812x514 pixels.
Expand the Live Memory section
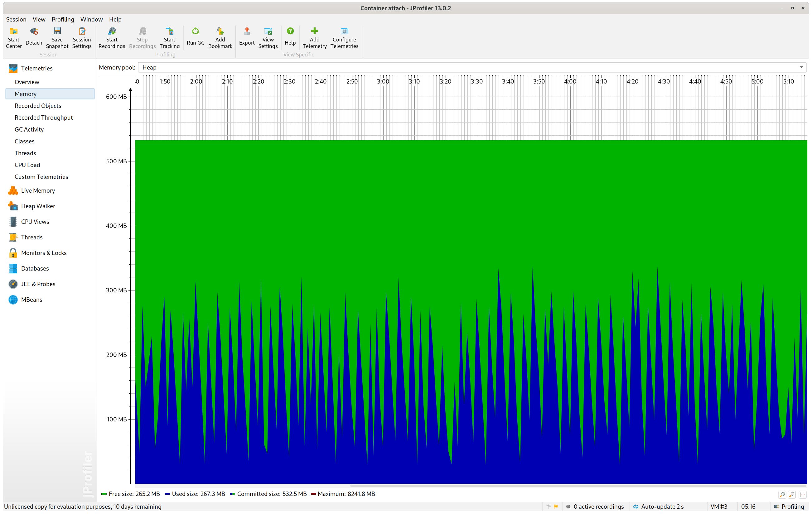[x=38, y=190]
